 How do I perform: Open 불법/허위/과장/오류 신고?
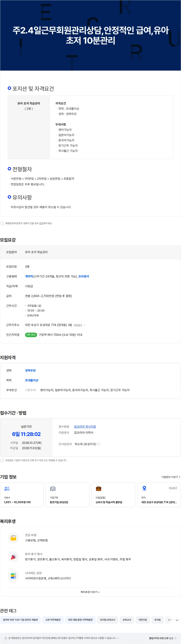(163, 638)
